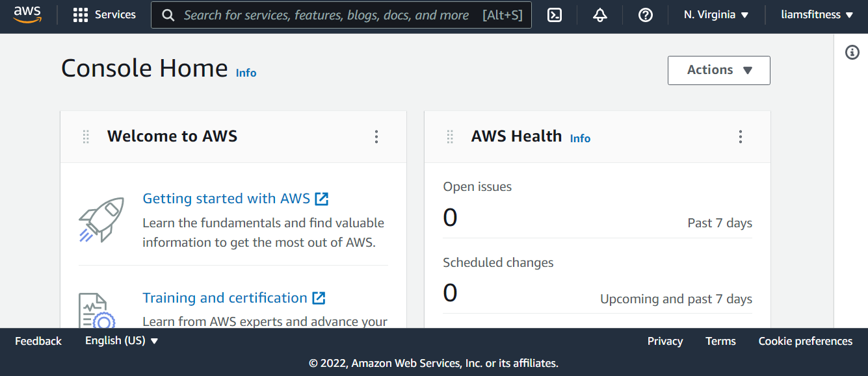Click the Info link beside Console Home
The image size is (868, 376).
coord(246,73)
